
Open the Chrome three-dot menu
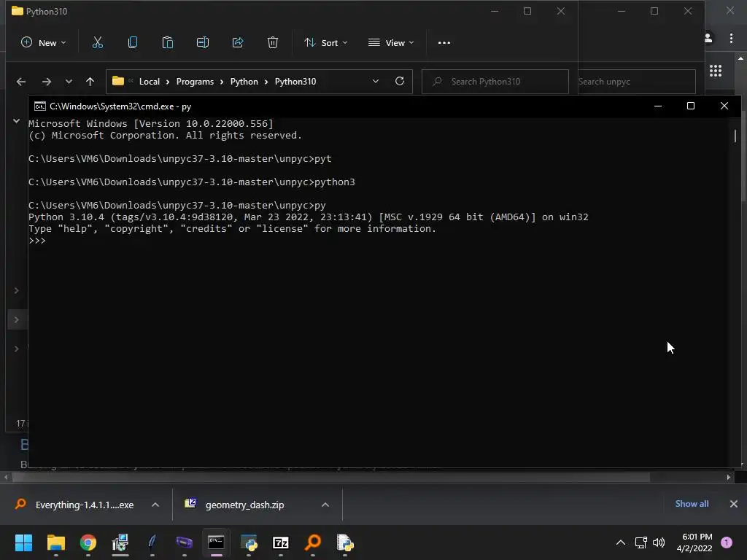(731, 38)
